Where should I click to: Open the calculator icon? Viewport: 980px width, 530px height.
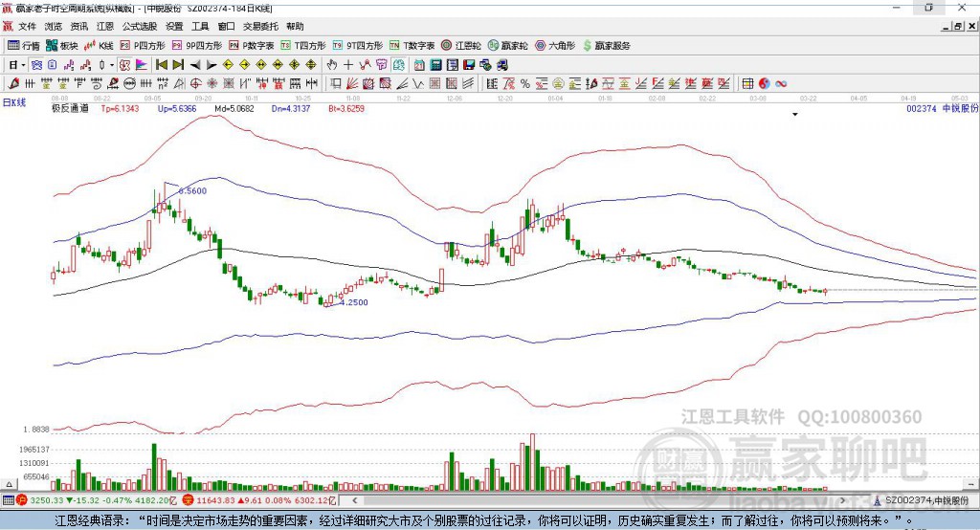(x=435, y=65)
